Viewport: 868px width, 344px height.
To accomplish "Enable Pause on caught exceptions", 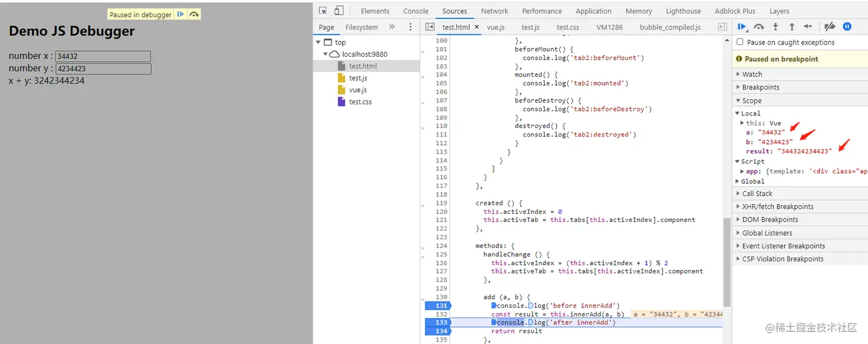I will pos(740,42).
